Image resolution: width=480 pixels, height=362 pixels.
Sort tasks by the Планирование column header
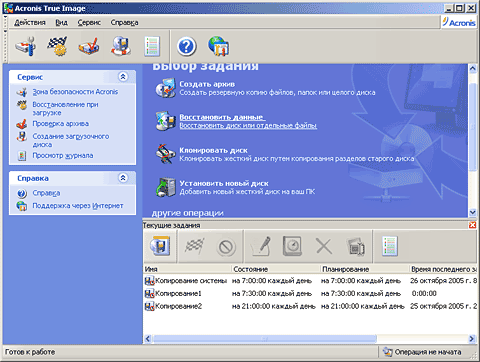pos(365,269)
